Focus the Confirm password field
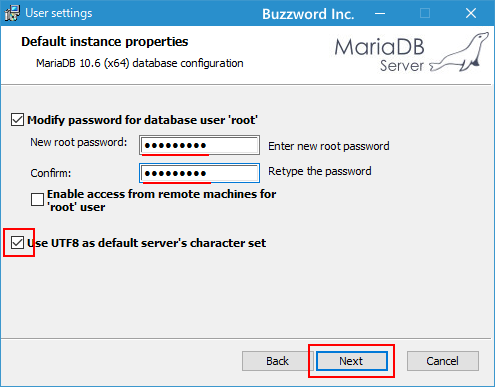The image size is (495, 387). [199, 173]
